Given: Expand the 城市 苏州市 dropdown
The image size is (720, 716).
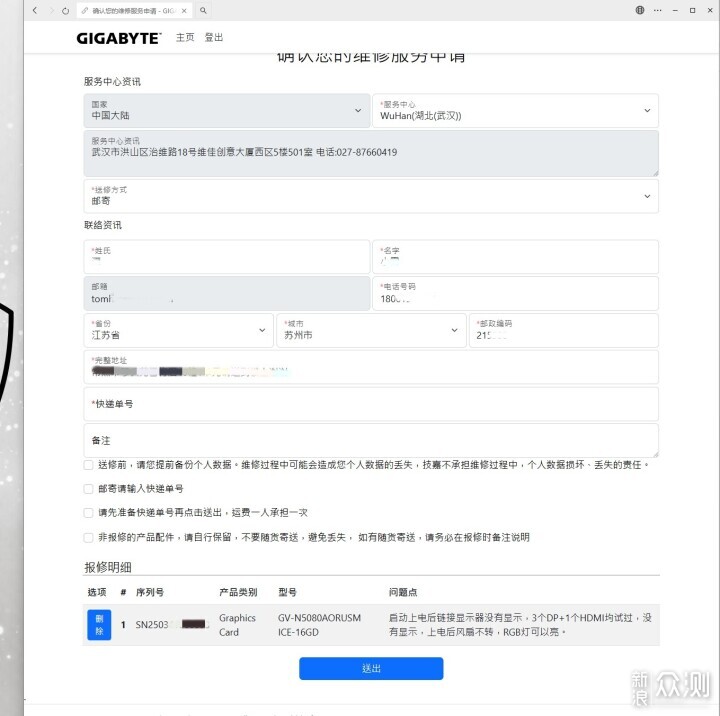Looking at the screenshot, I should coord(371,330).
